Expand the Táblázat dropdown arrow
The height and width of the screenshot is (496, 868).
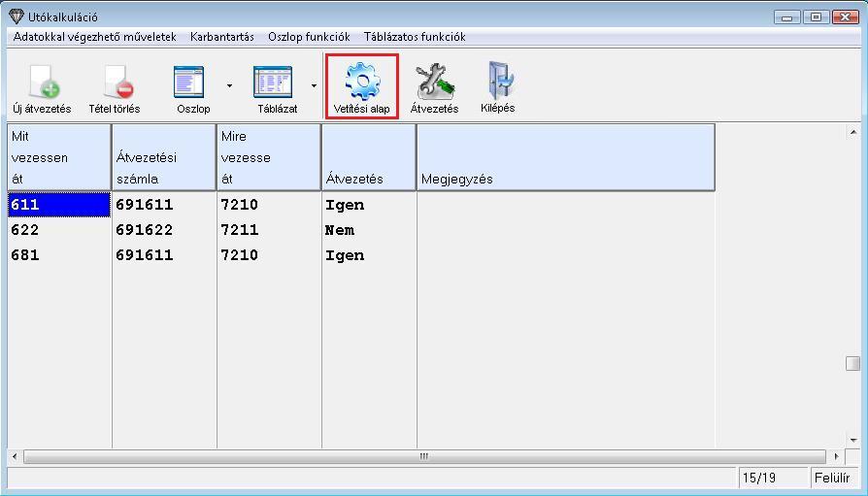(314, 85)
